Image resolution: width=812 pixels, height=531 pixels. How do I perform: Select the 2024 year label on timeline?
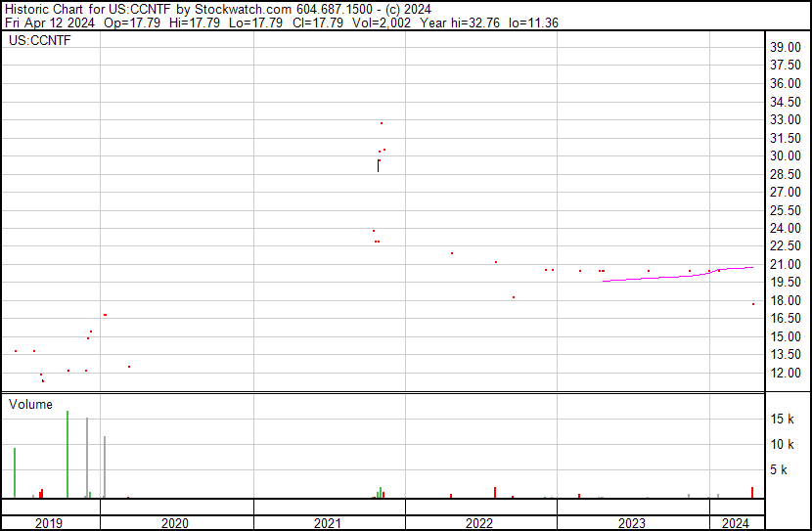736,523
